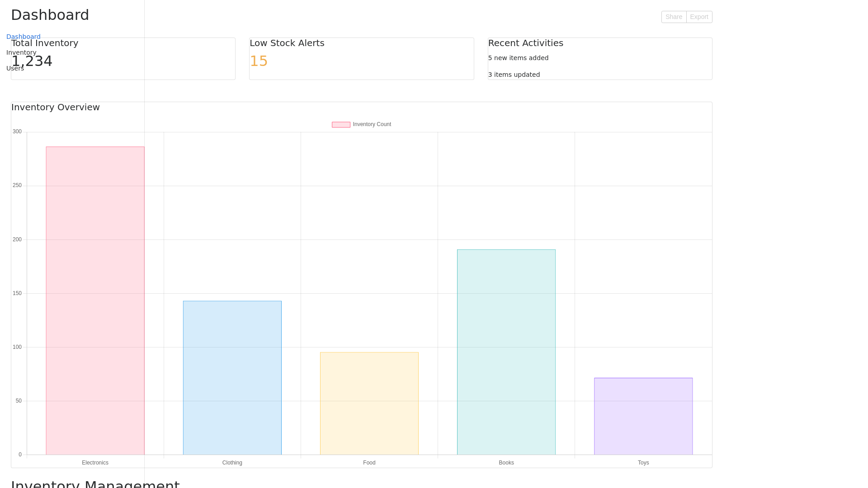The height and width of the screenshot is (488, 868).
Task: Select the Toys bar in the chart
Action: coord(643,416)
